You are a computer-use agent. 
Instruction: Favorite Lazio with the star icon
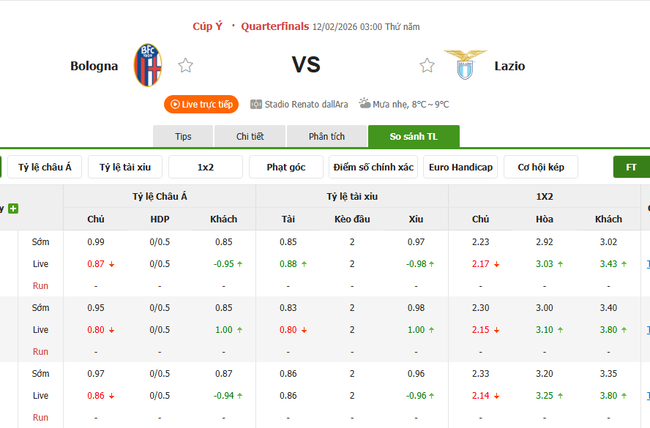(427, 66)
